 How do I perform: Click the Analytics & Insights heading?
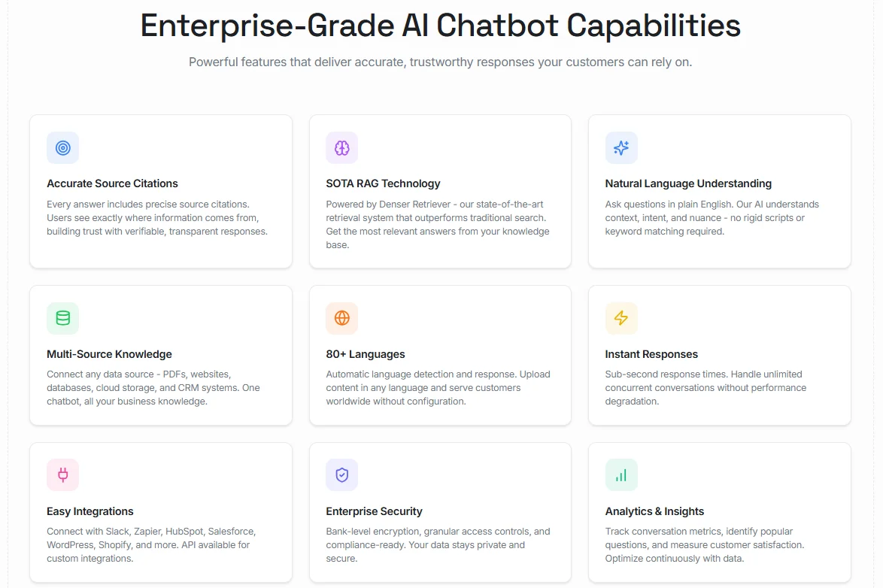654,511
